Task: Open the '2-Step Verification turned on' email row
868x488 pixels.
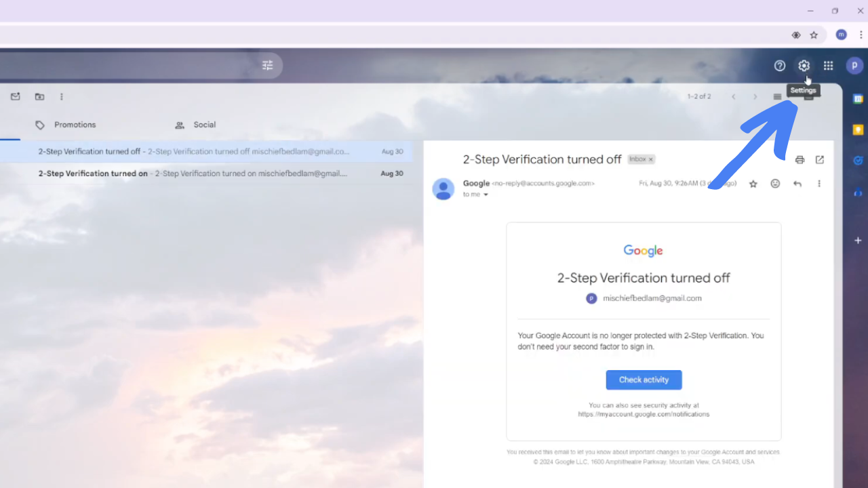Action: pyautogui.click(x=206, y=174)
